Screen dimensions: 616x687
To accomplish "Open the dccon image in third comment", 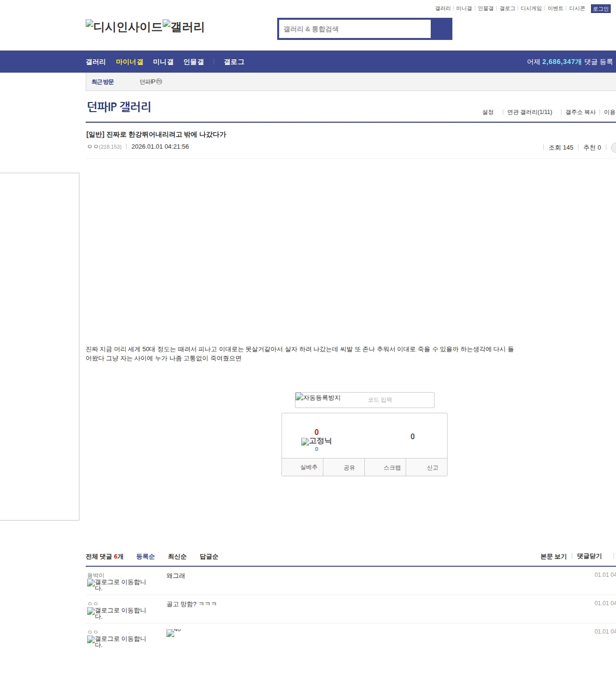I will (x=173, y=633).
